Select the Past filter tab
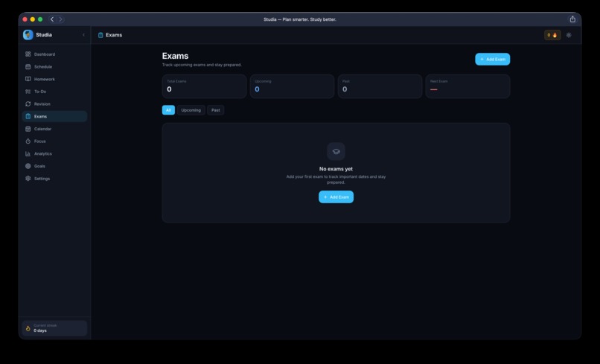Screen dimensions: 600x364 [215, 110]
